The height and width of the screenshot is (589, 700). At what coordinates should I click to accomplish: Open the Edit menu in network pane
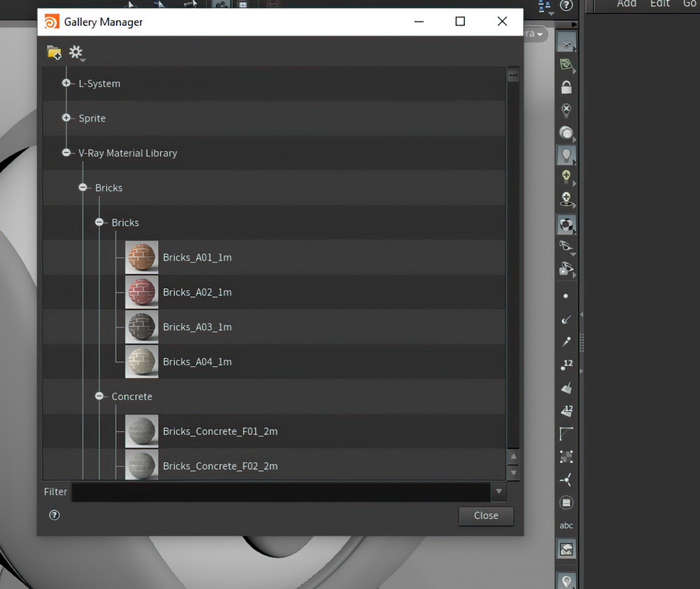click(x=660, y=4)
